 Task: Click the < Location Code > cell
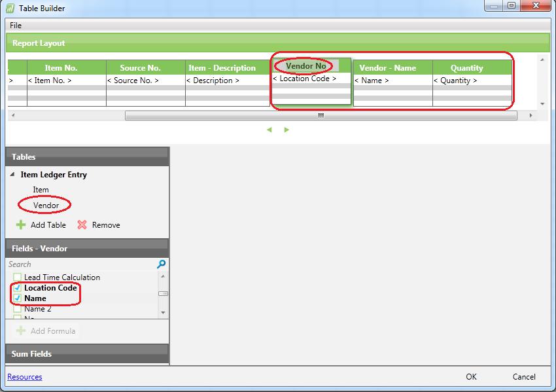pyautogui.click(x=311, y=79)
